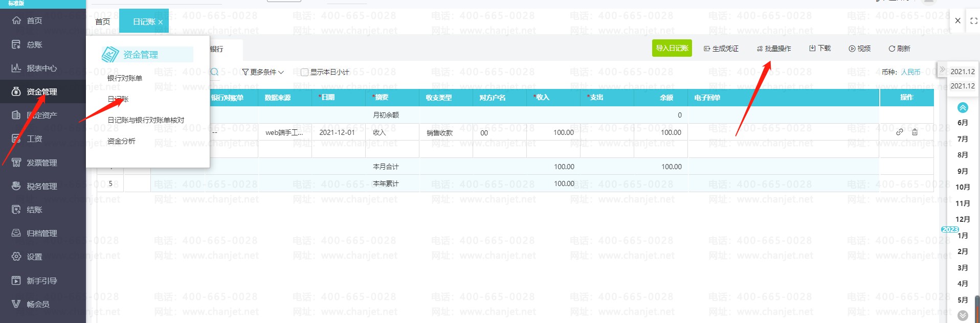Select 10月 in the month list
980x323 pixels.
click(x=962, y=187)
